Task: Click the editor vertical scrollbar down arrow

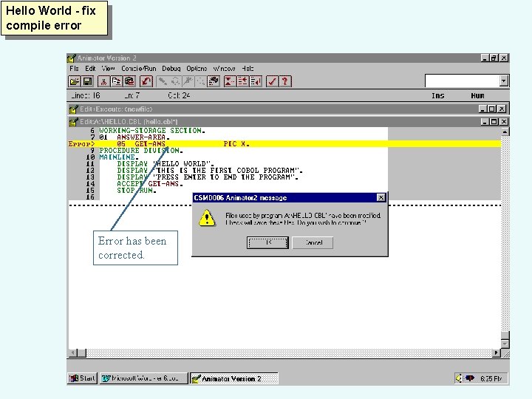Action: pos(505,344)
